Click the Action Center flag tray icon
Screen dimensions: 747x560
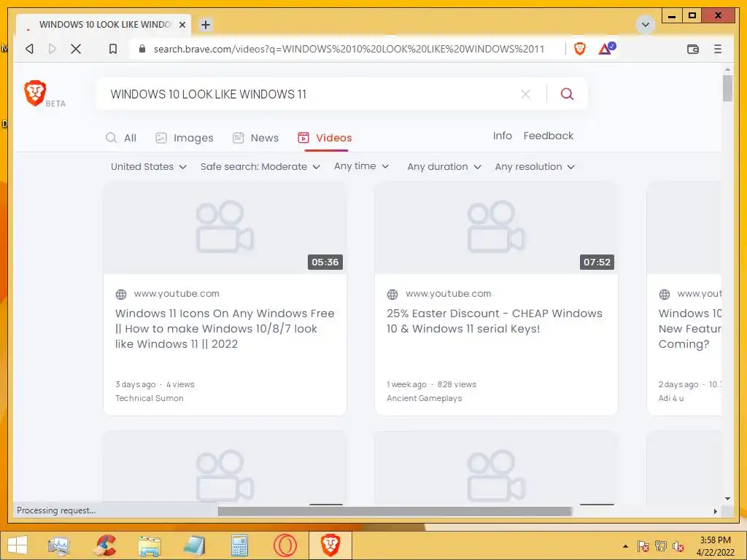(643, 546)
